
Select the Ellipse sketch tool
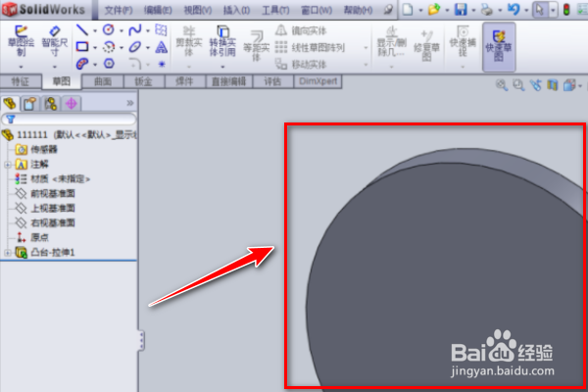point(135,47)
